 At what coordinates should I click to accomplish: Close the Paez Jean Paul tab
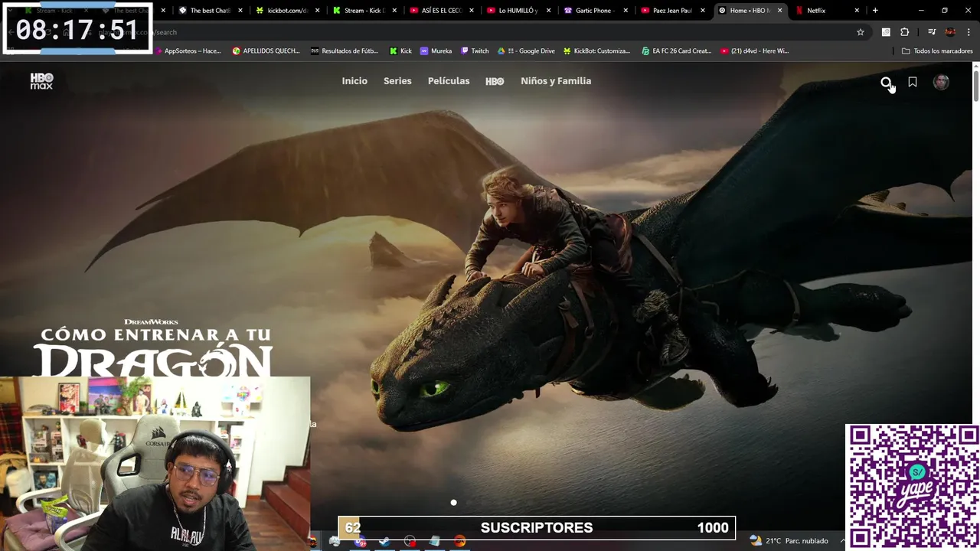click(702, 11)
